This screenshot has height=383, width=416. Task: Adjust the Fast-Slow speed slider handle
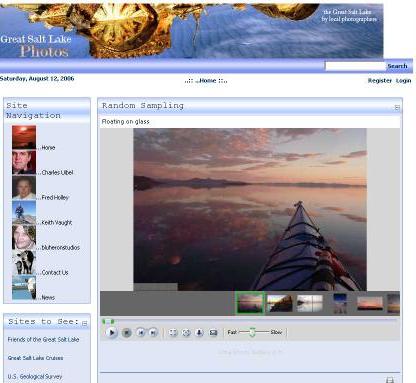pos(252,332)
